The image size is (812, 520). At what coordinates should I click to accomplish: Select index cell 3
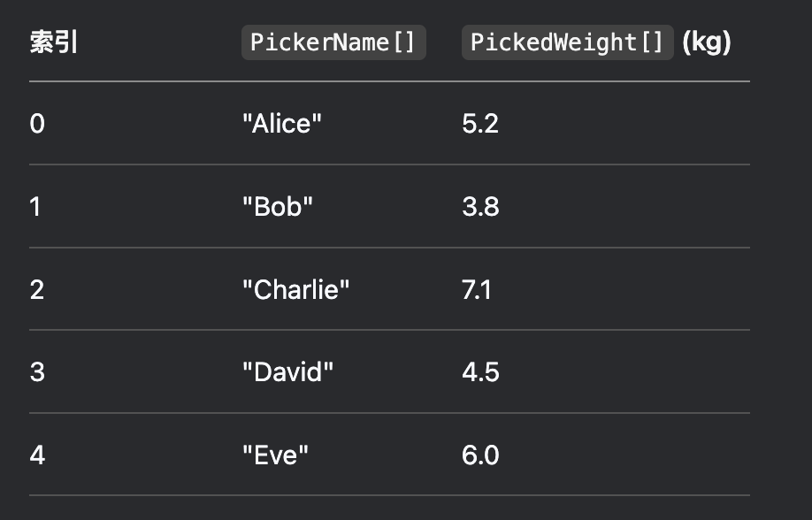pos(37,372)
